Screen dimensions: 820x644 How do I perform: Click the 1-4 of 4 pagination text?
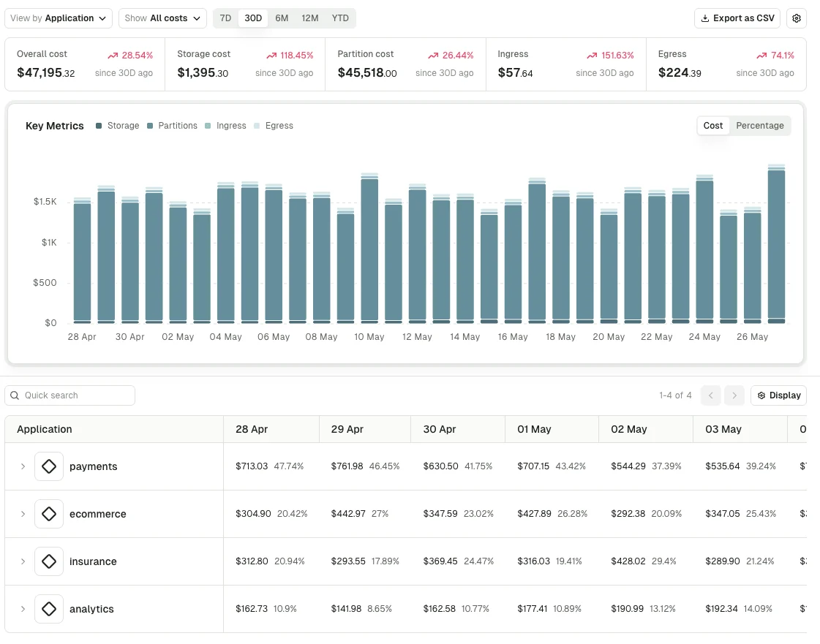coord(675,395)
